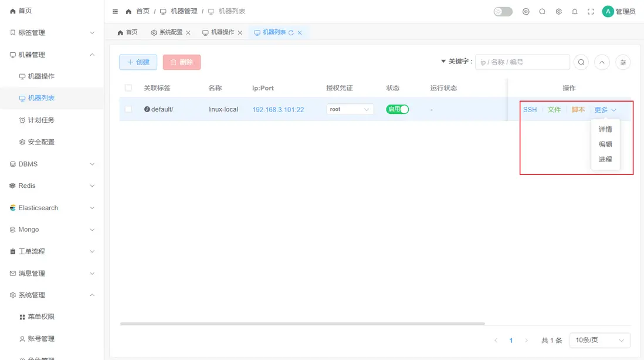Open root credential dropdown

[x=350, y=109]
